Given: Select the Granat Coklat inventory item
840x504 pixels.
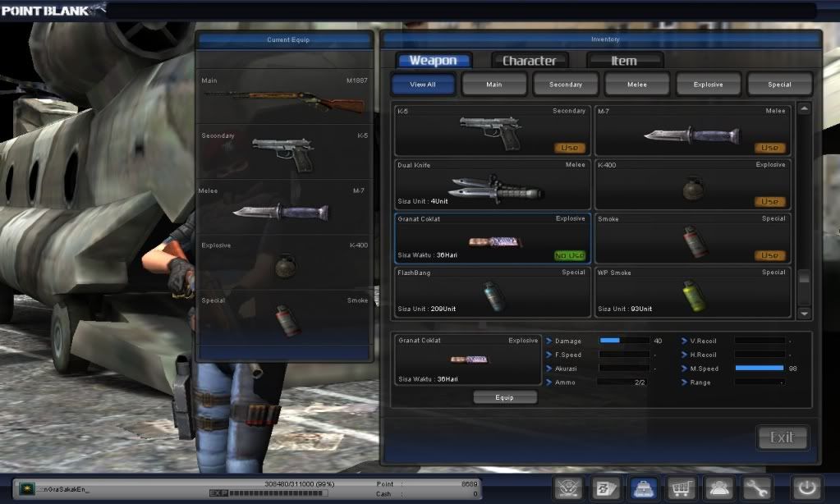Looking at the screenshot, I should (493, 238).
